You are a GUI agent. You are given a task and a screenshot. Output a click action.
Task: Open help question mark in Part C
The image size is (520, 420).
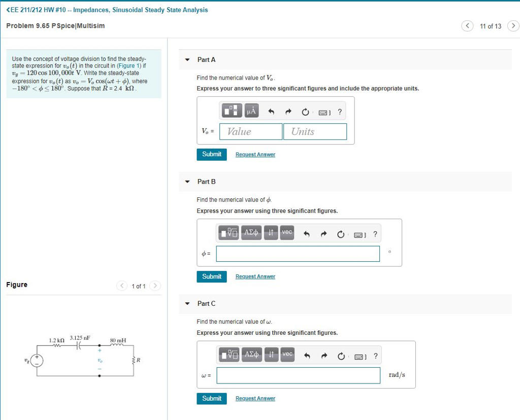tap(376, 356)
